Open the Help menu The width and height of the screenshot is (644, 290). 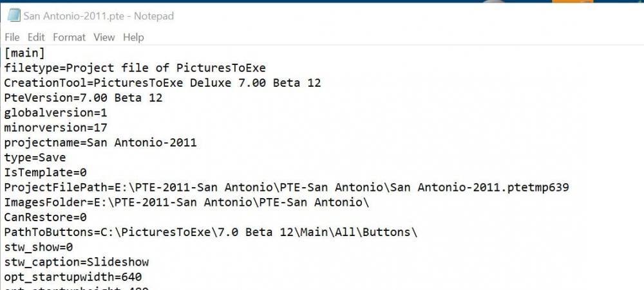133,37
